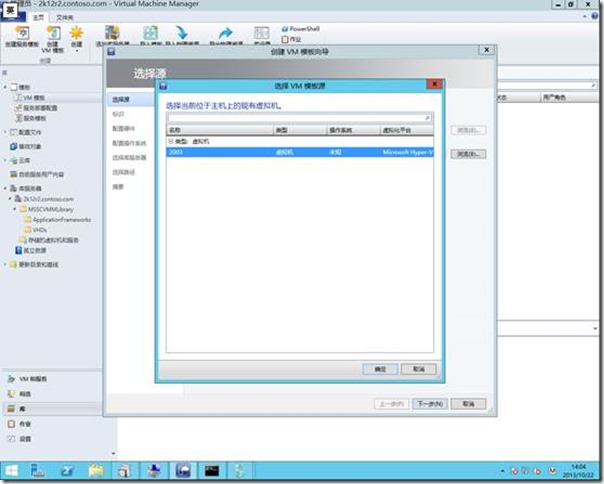The image size is (604, 484).
Task: Open Server Manager from taskbar
Action: [38, 471]
